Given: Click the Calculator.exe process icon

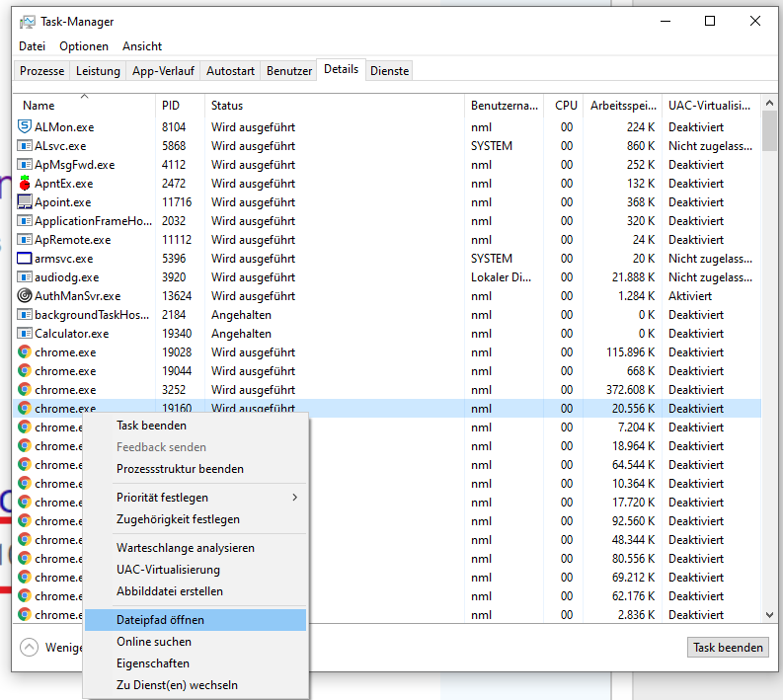Looking at the screenshot, I should point(25,333).
